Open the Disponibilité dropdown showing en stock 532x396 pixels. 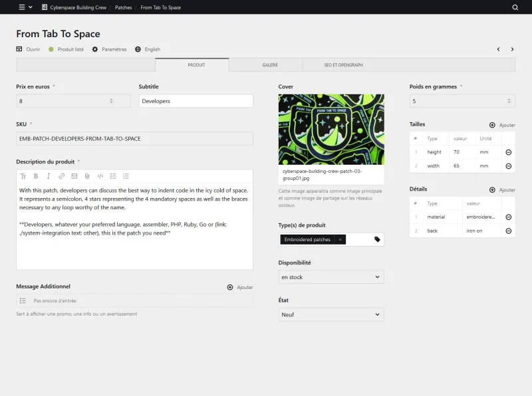[331, 277]
